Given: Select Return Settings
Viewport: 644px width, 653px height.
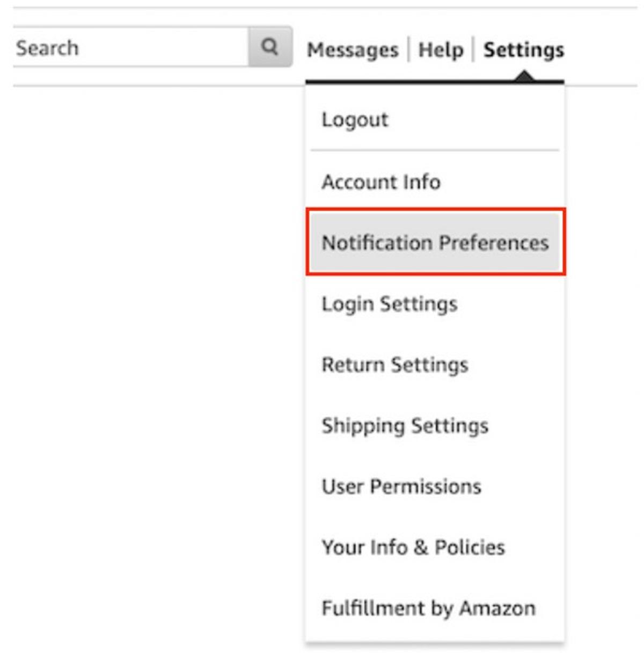Looking at the screenshot, I should pos(394,365).
